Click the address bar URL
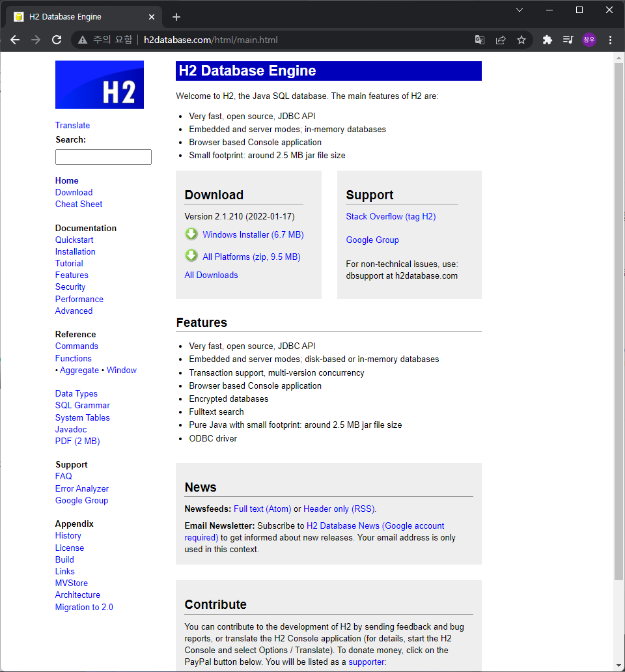This screenshot has height=672, width=625. tap(211, 40)
